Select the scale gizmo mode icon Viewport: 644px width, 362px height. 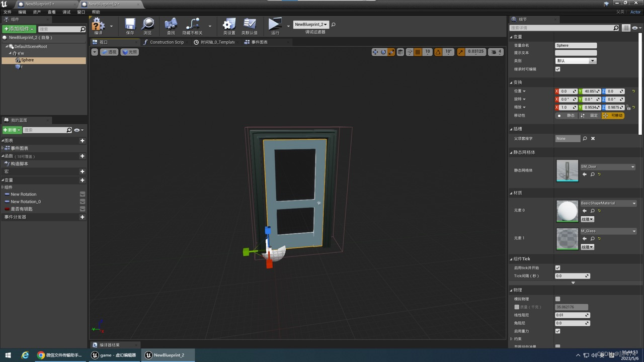(x=391, y=52)
